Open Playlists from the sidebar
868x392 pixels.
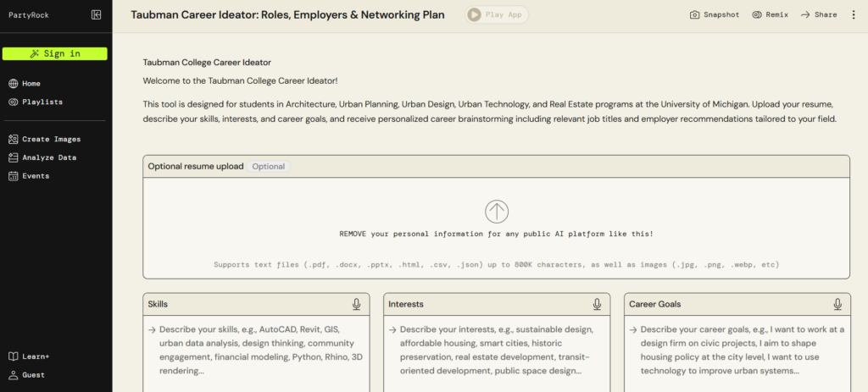42,102
